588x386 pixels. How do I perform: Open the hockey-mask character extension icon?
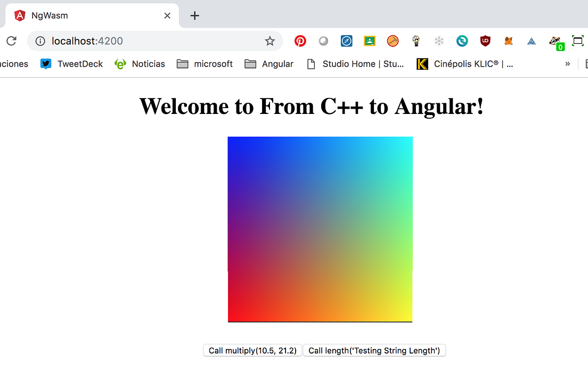[416, 40]
